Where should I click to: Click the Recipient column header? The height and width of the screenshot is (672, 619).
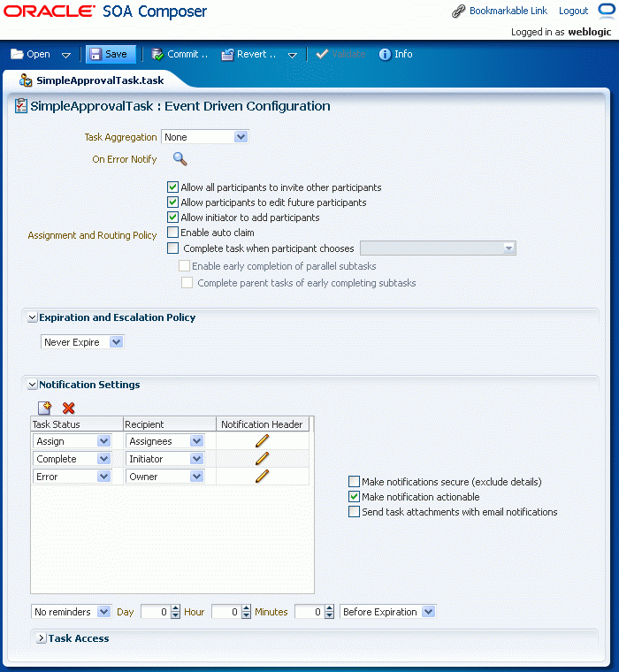170,424
